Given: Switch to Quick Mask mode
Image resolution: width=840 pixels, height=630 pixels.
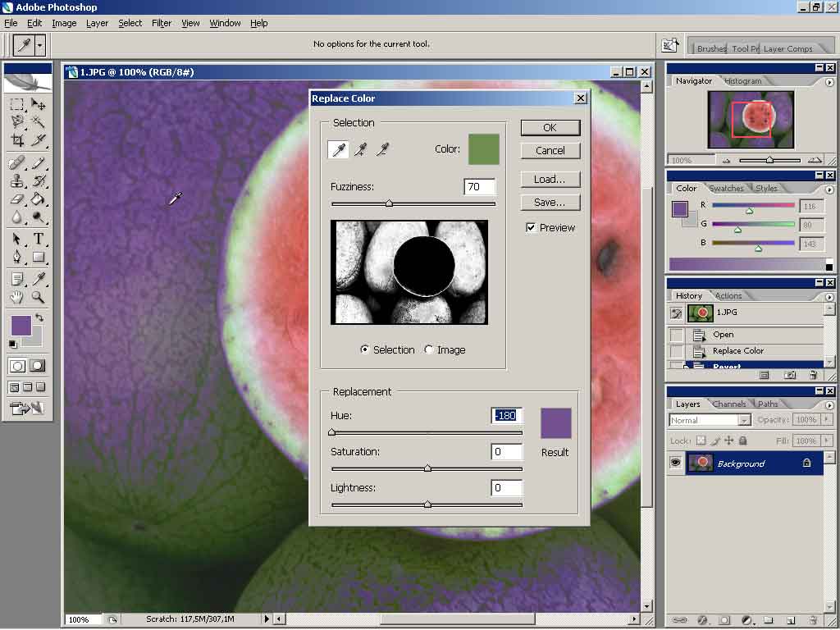Looking at the screenshot, I should [x=38, y=366].
